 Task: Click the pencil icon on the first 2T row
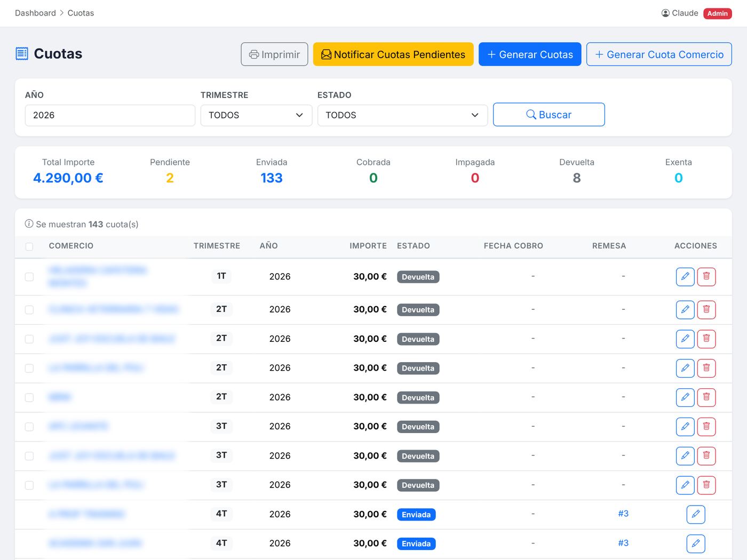click(685, 309)
